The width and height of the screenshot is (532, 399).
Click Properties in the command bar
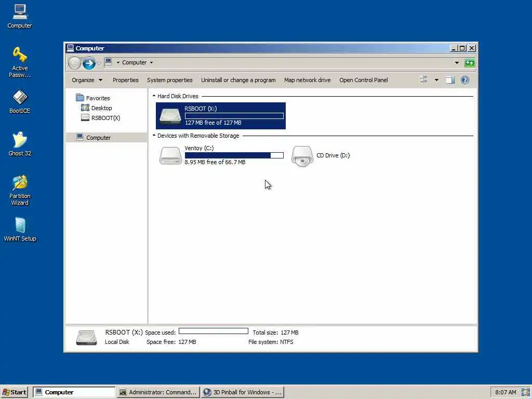click(126, 80)
